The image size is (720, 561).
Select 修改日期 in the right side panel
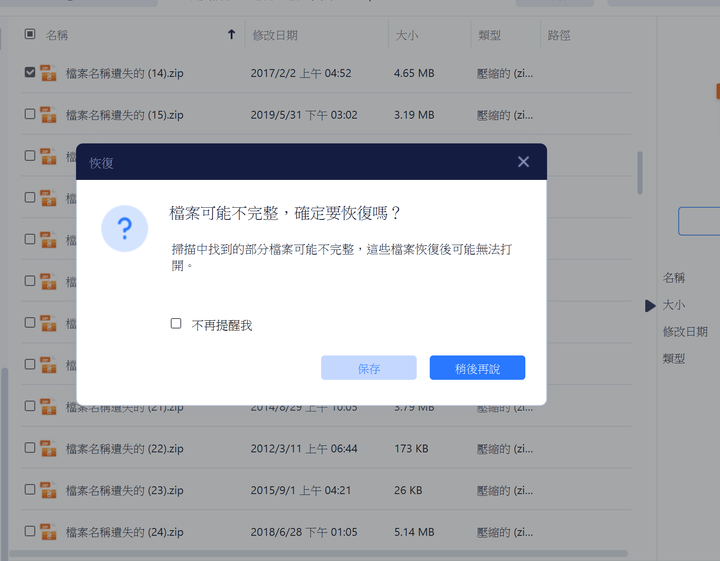685,331
